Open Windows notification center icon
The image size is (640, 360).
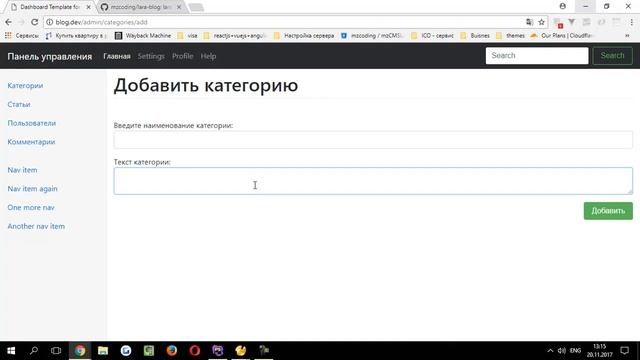tap(624, 351)
